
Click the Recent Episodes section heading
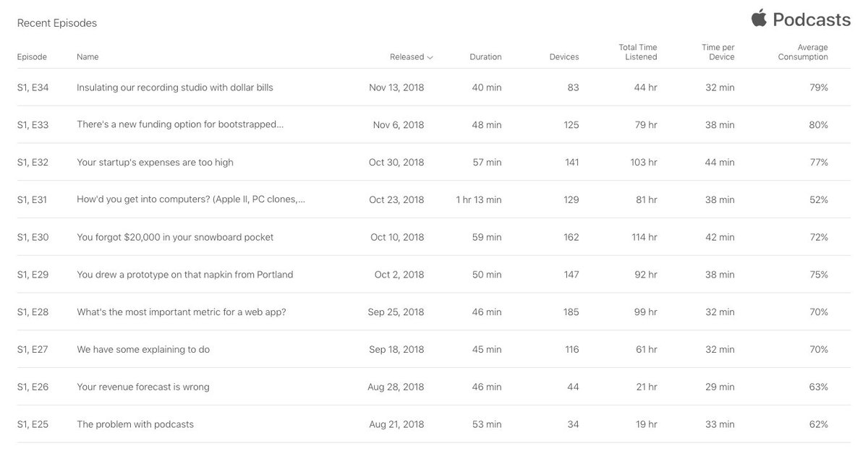tap(57, 23)
